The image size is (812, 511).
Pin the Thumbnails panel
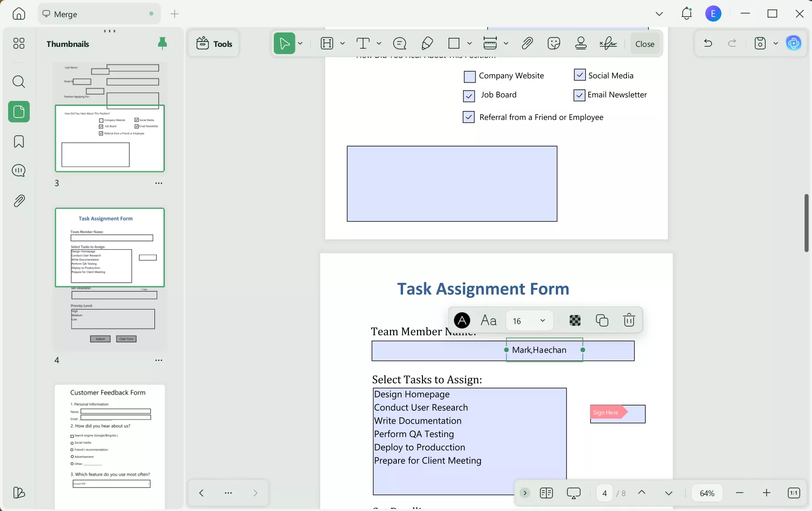(162, 43)
